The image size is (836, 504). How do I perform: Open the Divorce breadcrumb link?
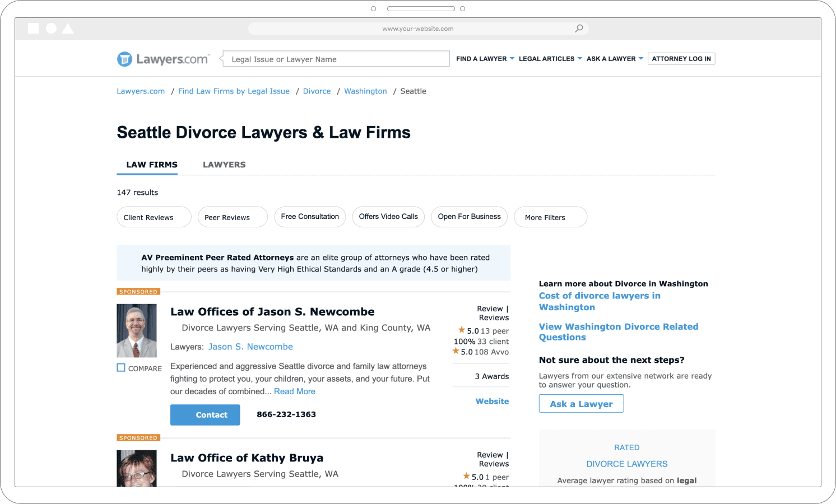tap(317, 91)
